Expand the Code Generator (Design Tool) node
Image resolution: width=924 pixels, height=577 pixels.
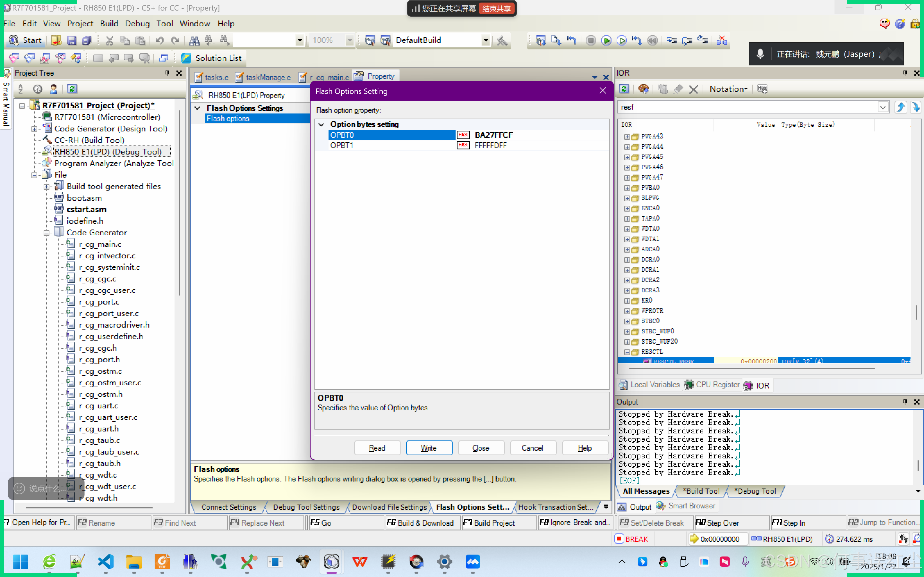click(34, 129)
